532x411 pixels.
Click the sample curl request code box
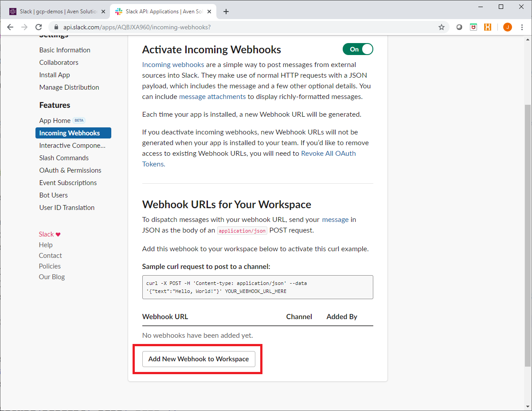(258, 287)
